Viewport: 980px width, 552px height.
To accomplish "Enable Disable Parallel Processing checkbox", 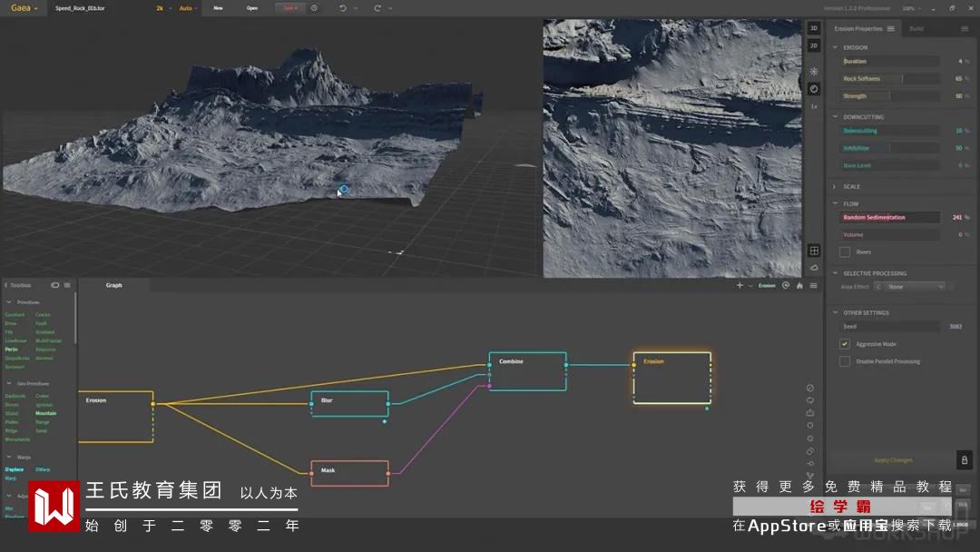I will coord(845,361).
